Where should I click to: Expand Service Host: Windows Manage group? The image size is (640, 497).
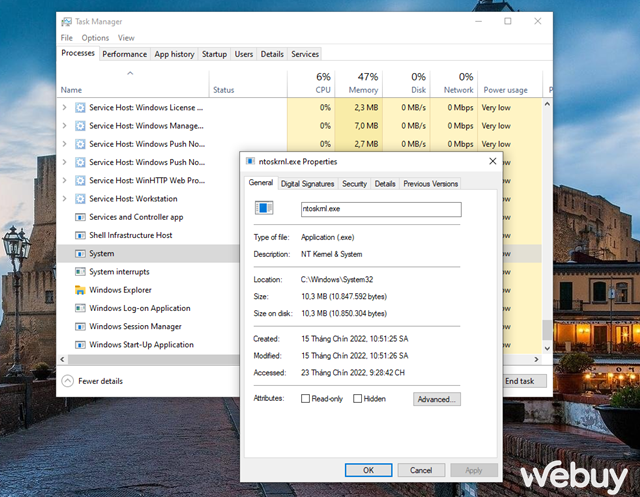coord(64,126)
